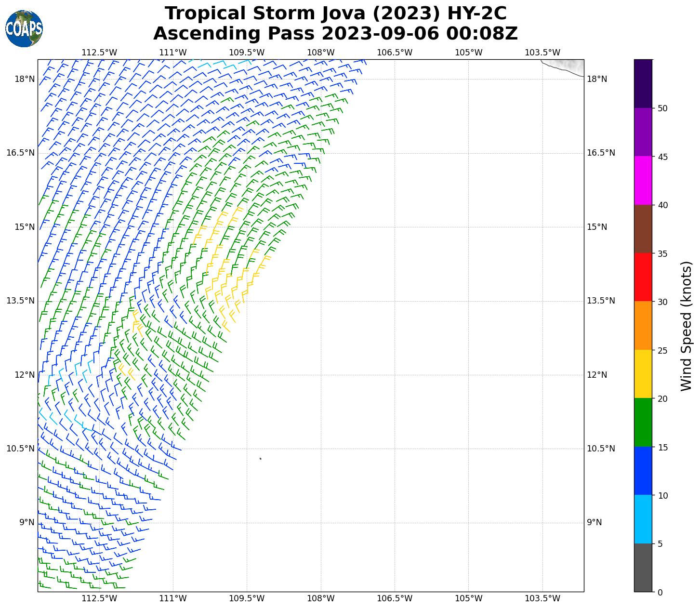Pick the magenta 40-45 knot colorbar segment

[643, 180]
